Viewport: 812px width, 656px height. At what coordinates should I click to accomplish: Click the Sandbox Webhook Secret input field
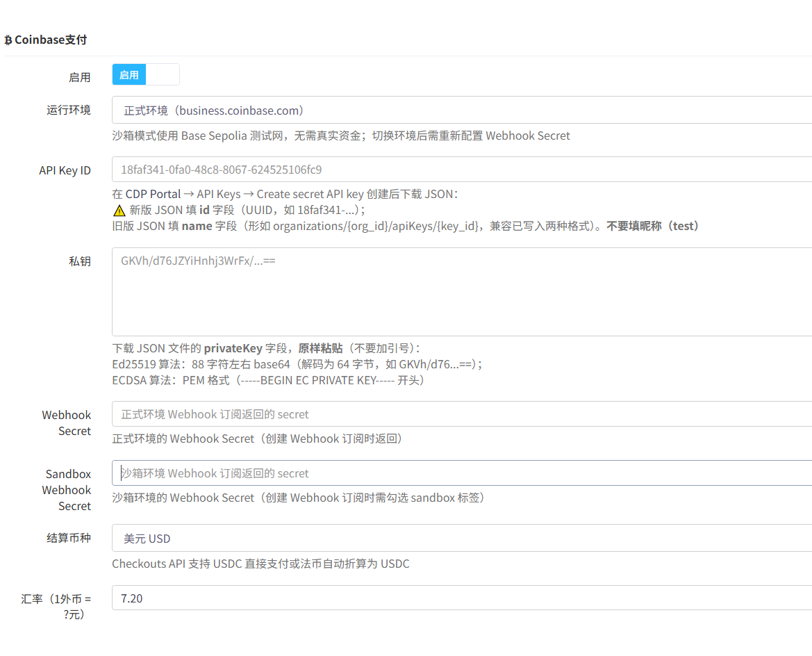pos(462,473)
